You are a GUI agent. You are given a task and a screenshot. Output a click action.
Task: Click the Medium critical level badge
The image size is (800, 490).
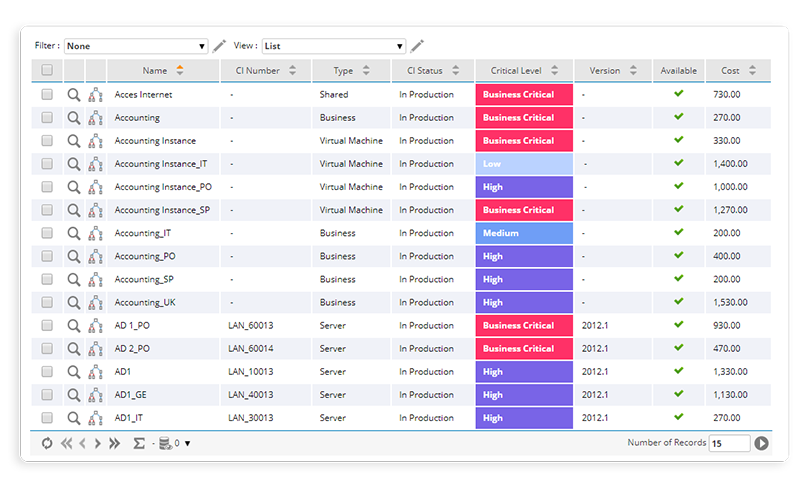(524, 233)
